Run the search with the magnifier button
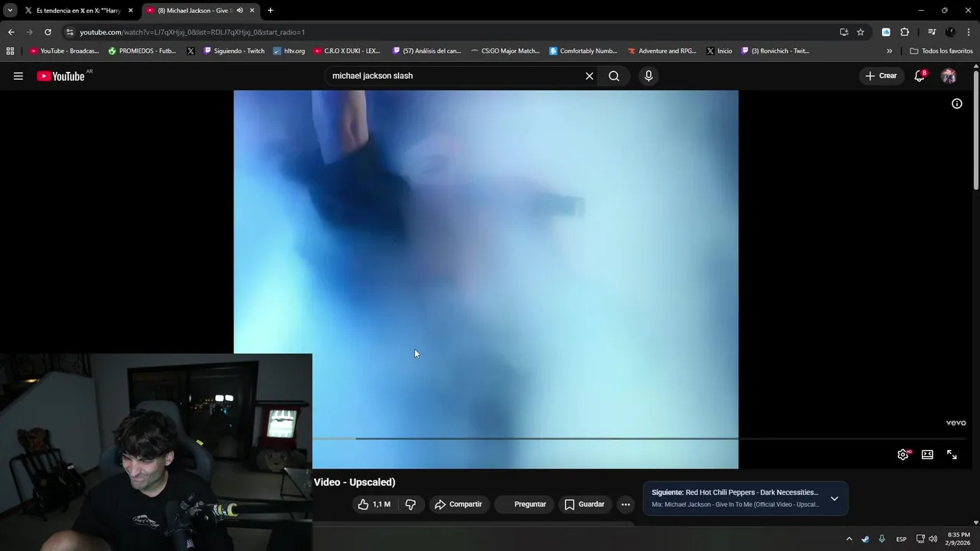980x551 pixels. pos(614,76)
